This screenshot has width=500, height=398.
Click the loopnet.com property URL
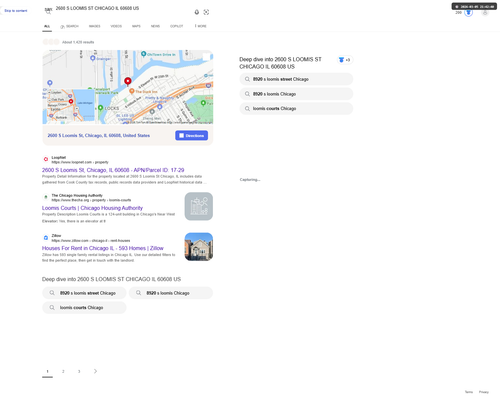click(x=80, y=162)
